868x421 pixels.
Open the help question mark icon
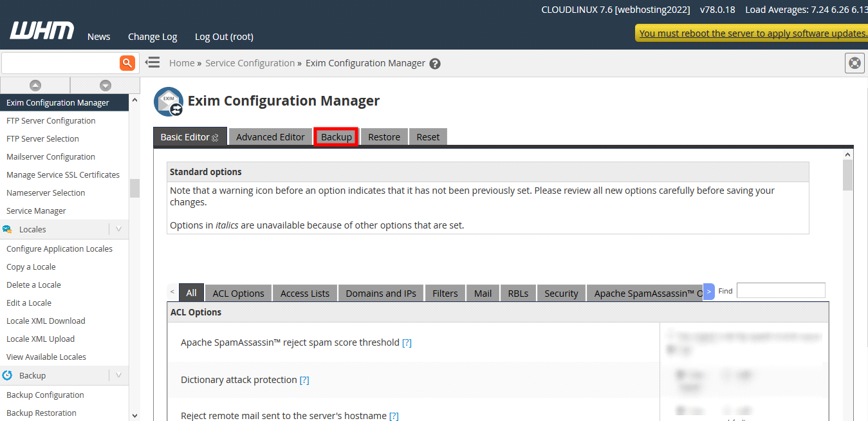[x=435, y=64]
